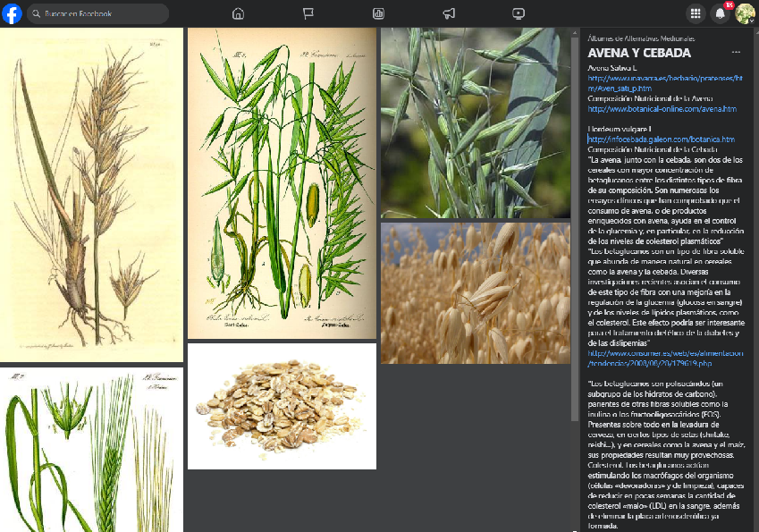Open account menu from profile avatar
This screenshot has width=759, height=532.
[x=745, y=13]
